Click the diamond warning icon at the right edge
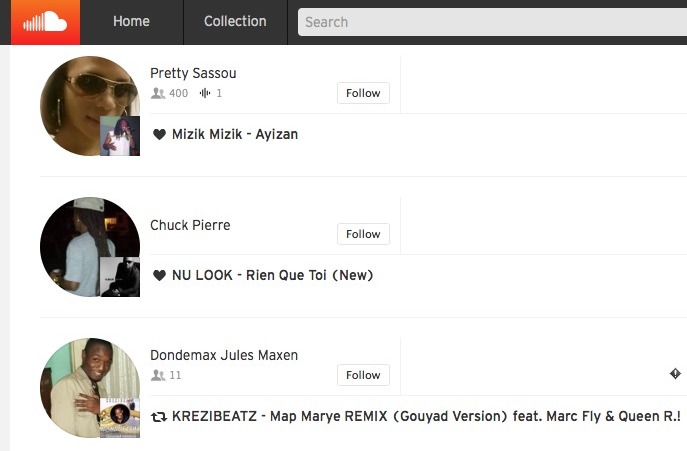Viewport: 687px width, 451px height. (x=675, y=373)
